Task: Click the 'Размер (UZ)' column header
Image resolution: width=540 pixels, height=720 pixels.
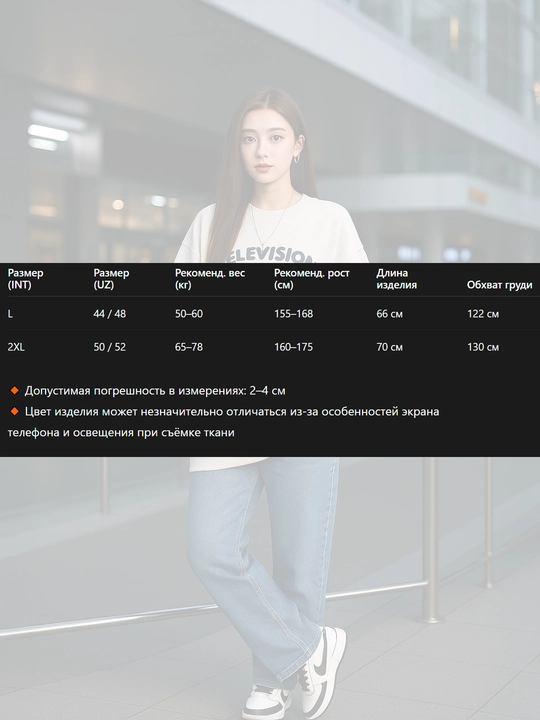Action: point(111,279)
